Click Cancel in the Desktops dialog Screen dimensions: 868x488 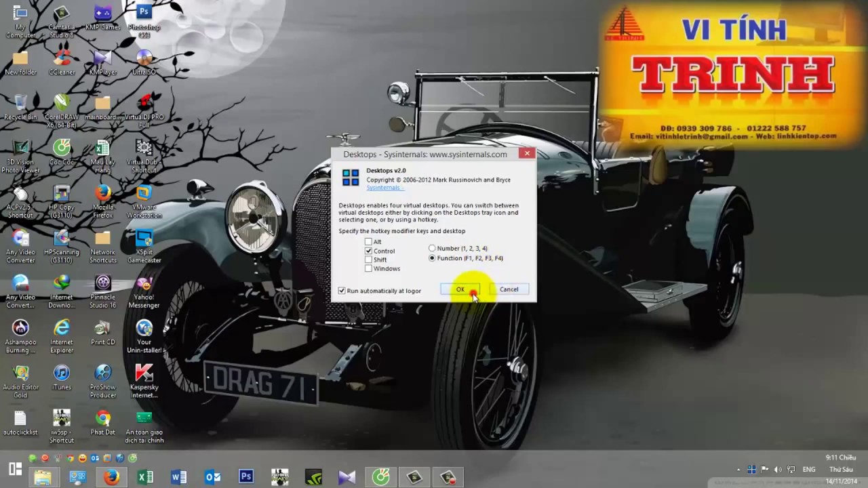click(509, 289)
